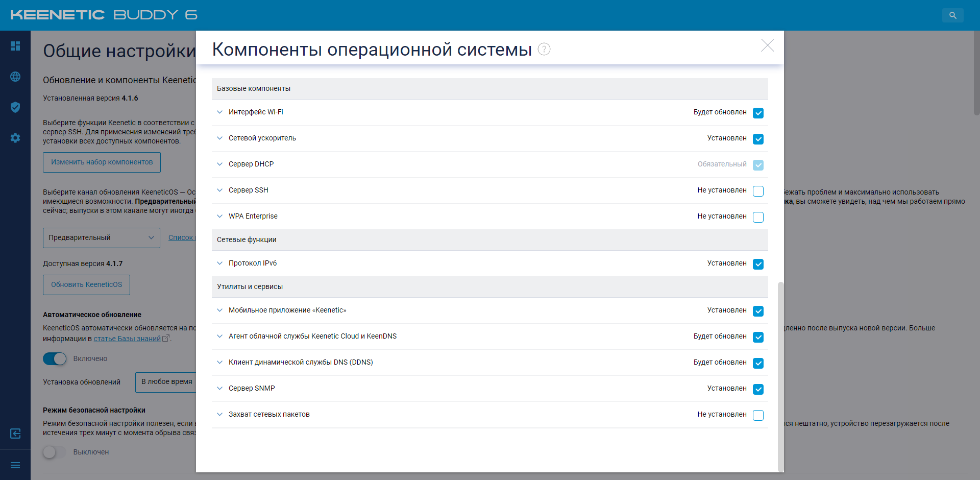
Task: Close the OS components dialog
Action: [x=767, y=45]
